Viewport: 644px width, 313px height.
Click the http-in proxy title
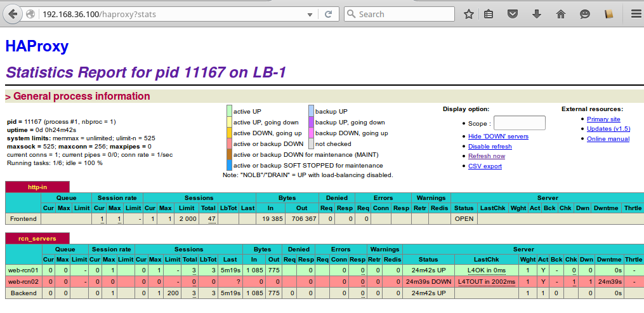(x=37, y=187)
